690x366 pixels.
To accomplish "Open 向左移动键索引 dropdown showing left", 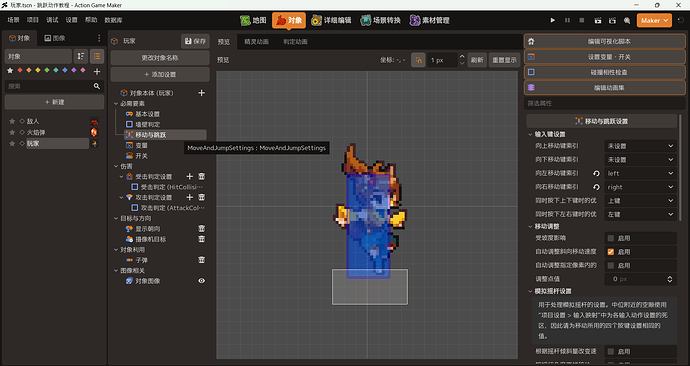I will tap(640, 173).
